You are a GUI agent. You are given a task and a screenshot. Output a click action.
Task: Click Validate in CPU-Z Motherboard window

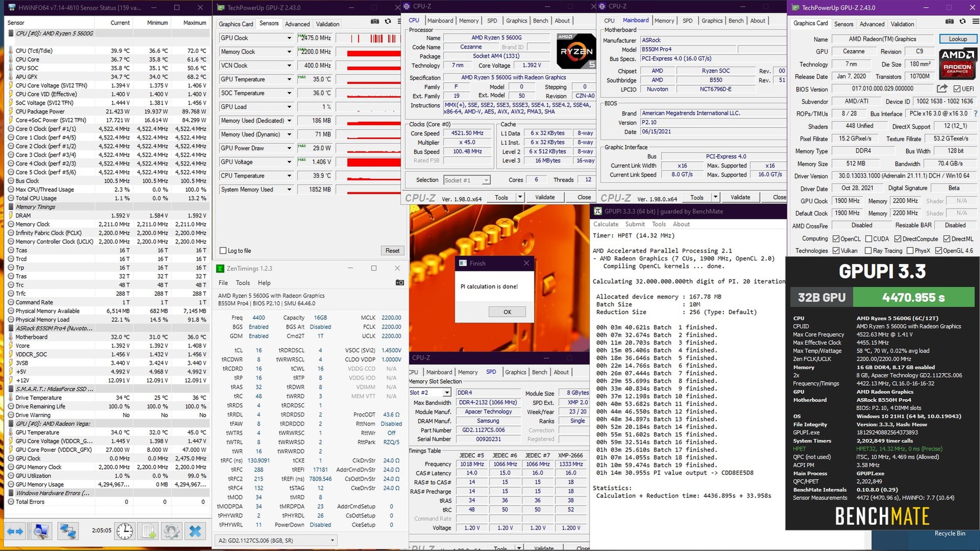(740, 197)
